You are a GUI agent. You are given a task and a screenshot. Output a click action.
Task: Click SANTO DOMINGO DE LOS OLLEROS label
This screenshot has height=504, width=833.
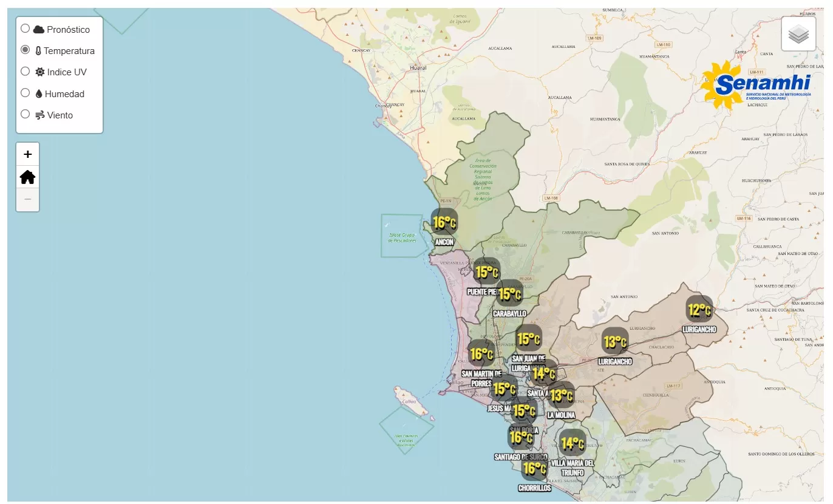[781, 454]
